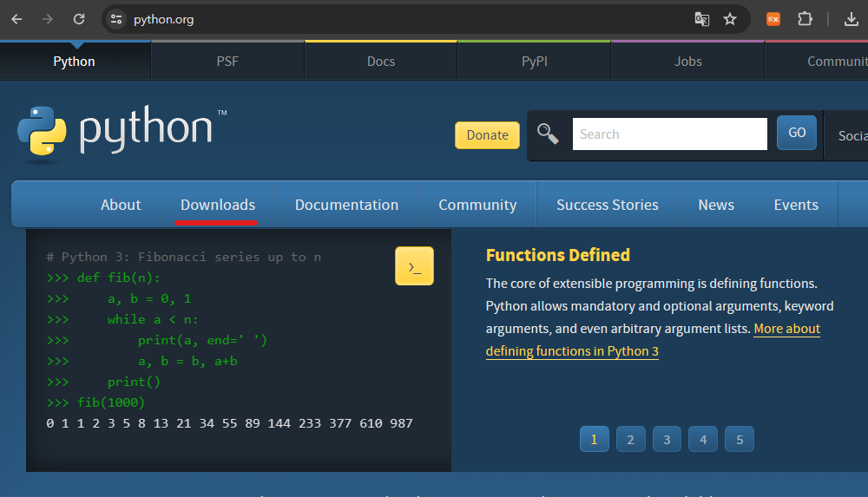
Task: Click the code line def fib(n):
Action: click(103, 278)
